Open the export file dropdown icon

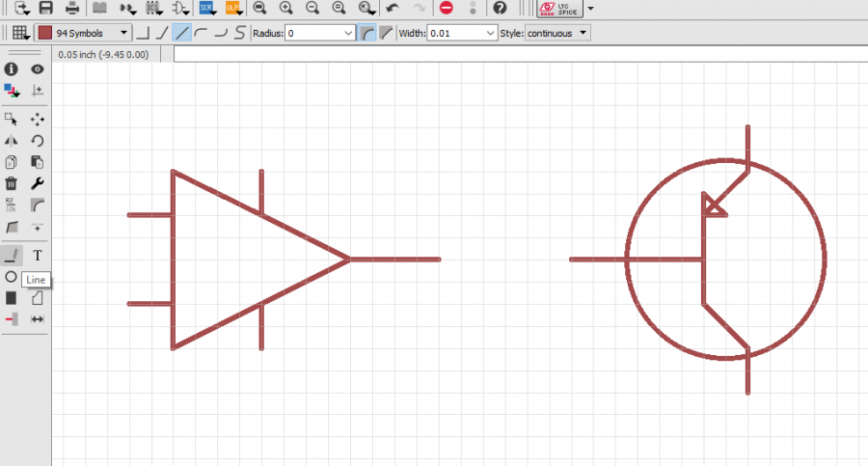click(x=21, y=8)
